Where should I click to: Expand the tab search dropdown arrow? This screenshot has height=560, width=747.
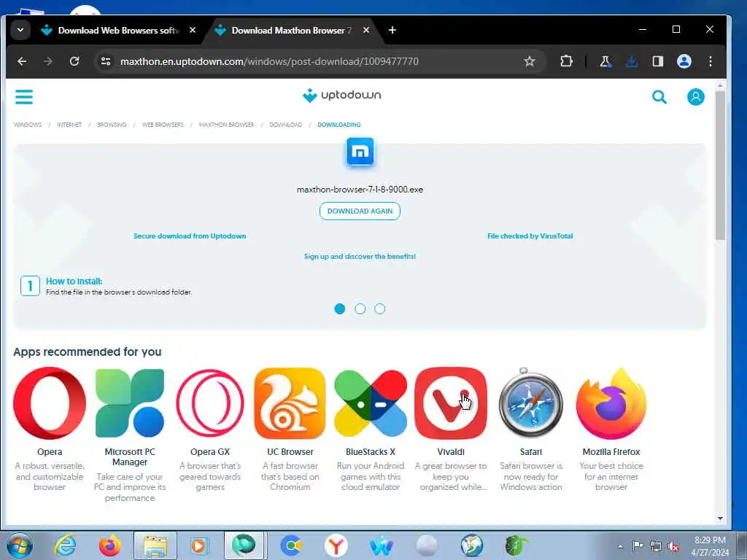tap(20, 30)
